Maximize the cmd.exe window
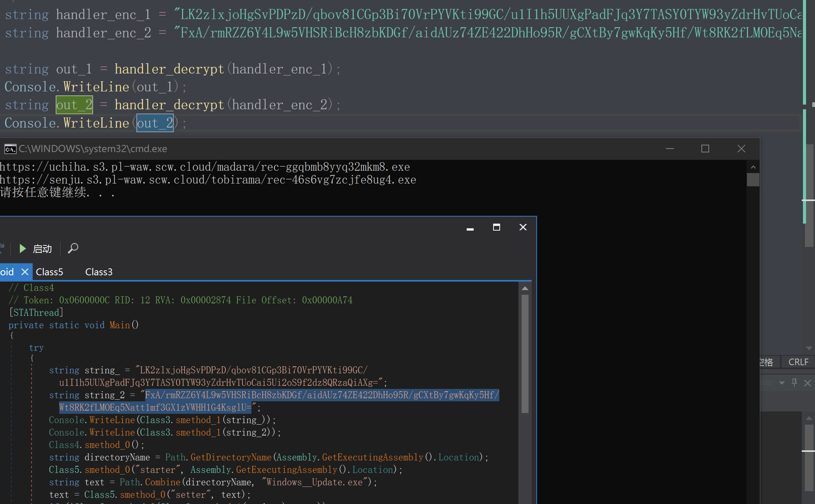 pyautogui.click(x=705, y=149)
